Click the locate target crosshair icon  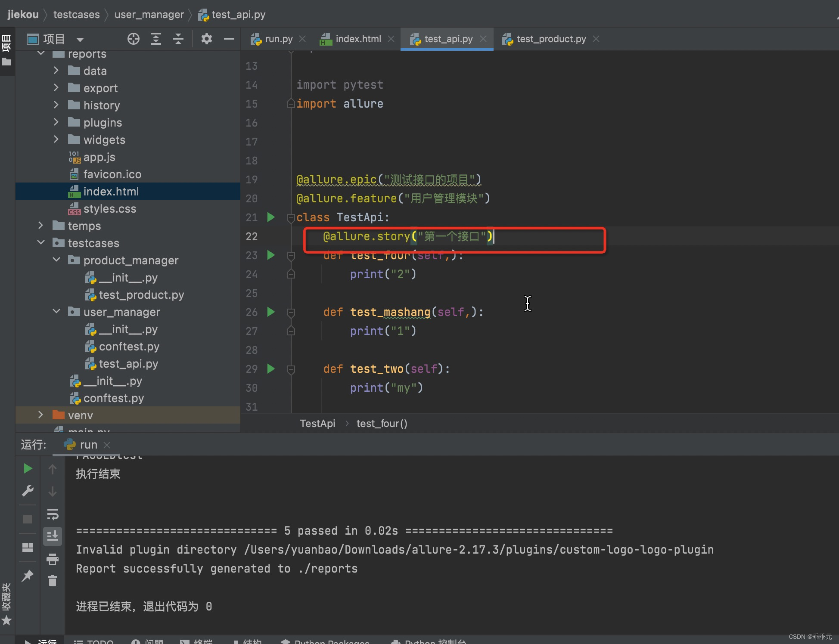[134, 39]
